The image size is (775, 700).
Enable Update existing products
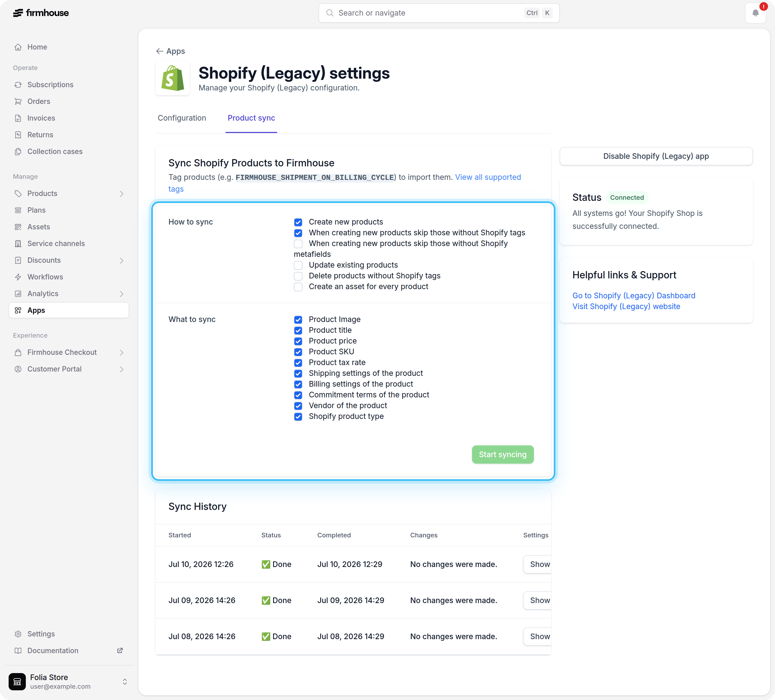(x=298, y=265)
